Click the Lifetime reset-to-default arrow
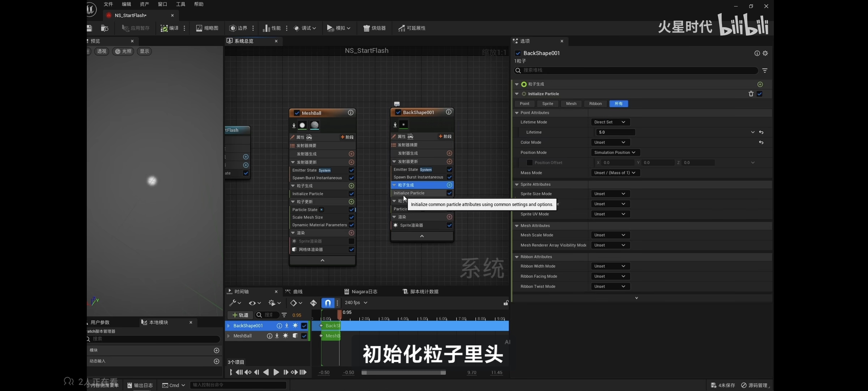Viewport: 868px width, 391px height. coord(761,132)
